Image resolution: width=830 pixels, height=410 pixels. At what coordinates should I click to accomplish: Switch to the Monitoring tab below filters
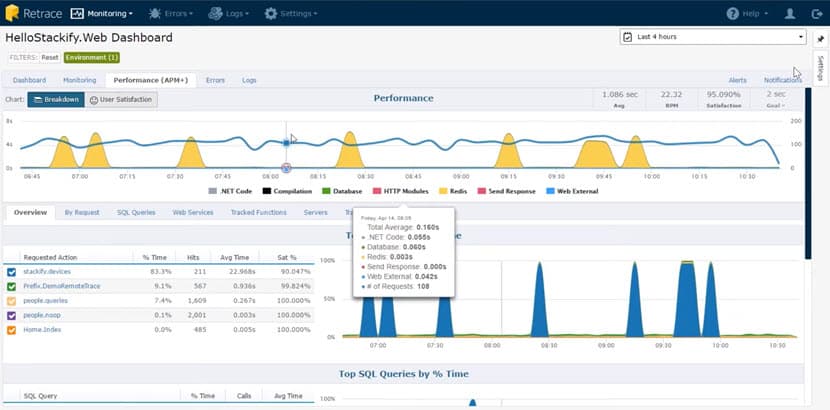[79, 80]
